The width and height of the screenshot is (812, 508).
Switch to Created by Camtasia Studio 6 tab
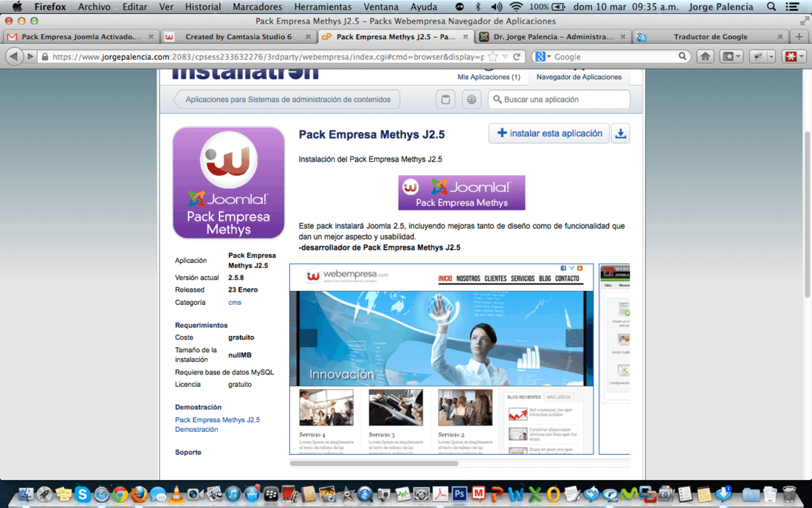[238, 37]
